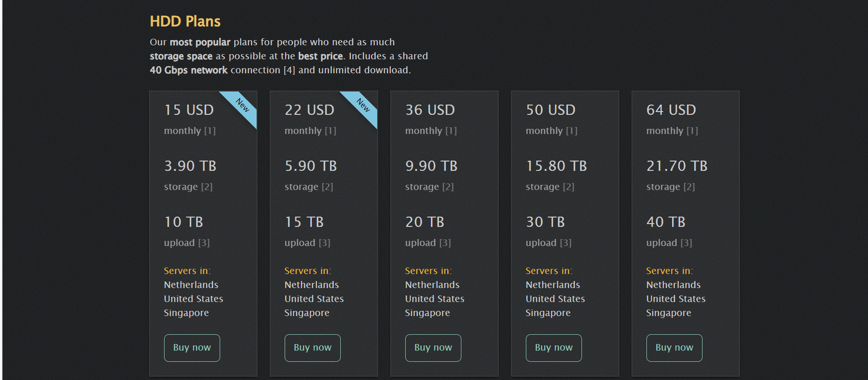Buy the 36 USD monthly plan
Screen dimensions: 868x380
click(x=433, y=348)
